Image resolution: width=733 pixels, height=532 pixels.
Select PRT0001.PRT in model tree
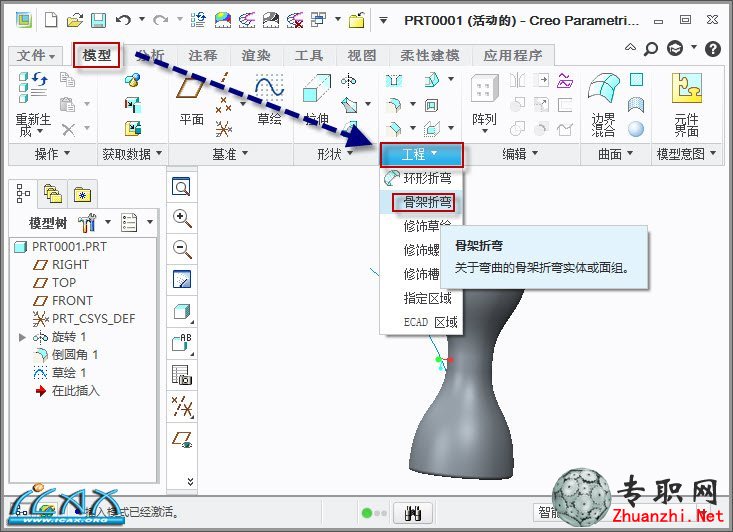coord(61,246)
